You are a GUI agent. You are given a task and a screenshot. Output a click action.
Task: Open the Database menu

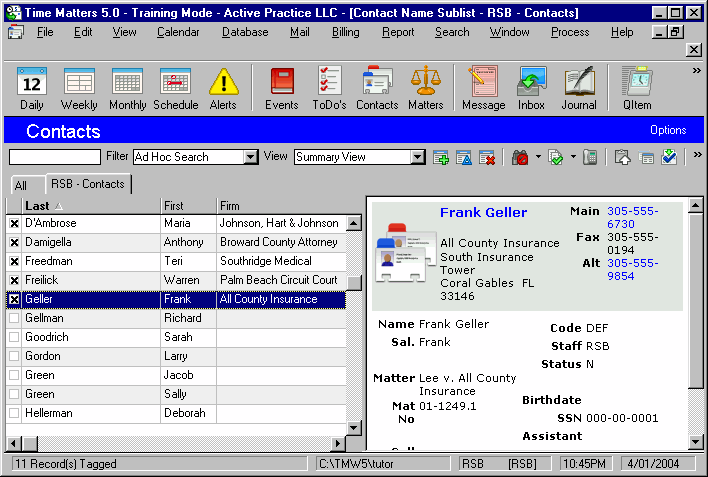[245, 32]
